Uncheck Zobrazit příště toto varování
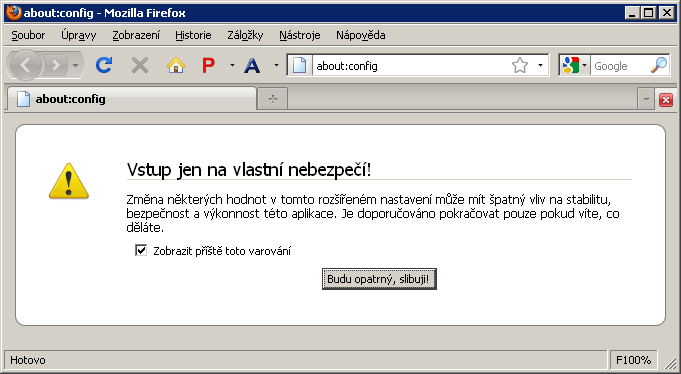 141,250
